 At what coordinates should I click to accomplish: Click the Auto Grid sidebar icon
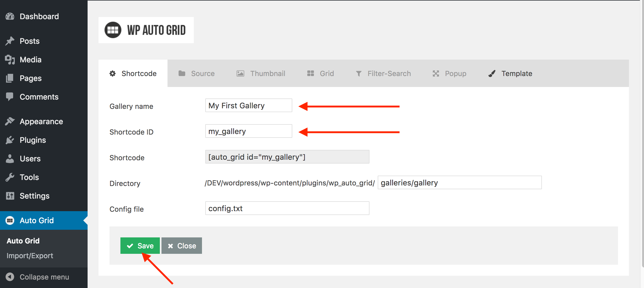(10, 220)
